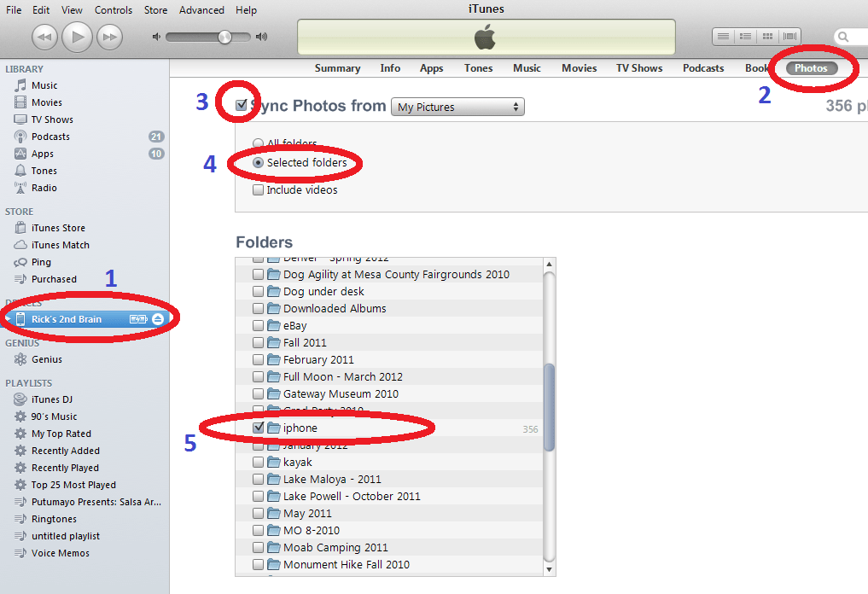Viewport: 868px width, 594px height.
Task: Switch to grid view using the view icons
Action: [x=766, y=36]
